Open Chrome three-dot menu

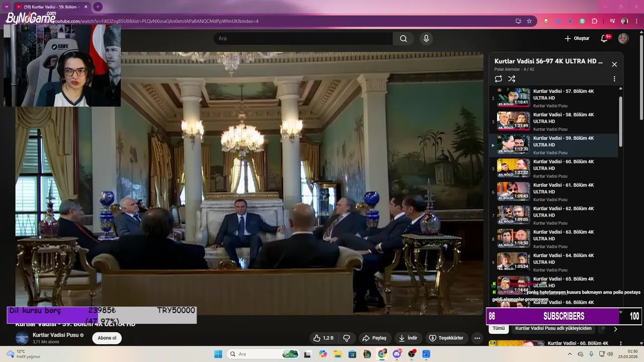[x=637, y=21]
